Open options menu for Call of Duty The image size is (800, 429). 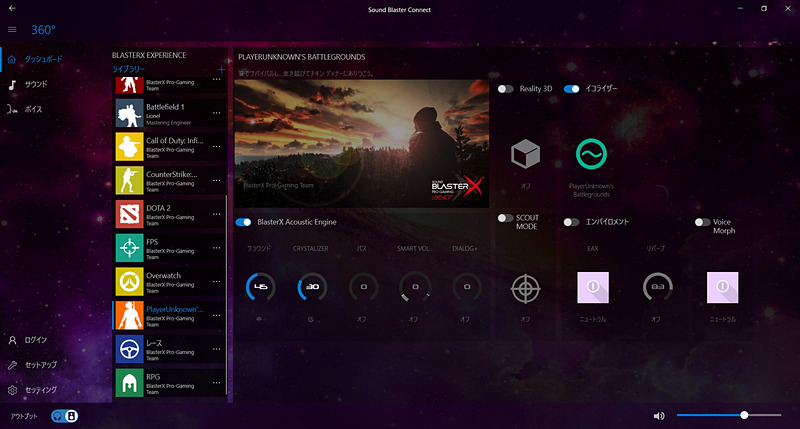pos(217,146)
